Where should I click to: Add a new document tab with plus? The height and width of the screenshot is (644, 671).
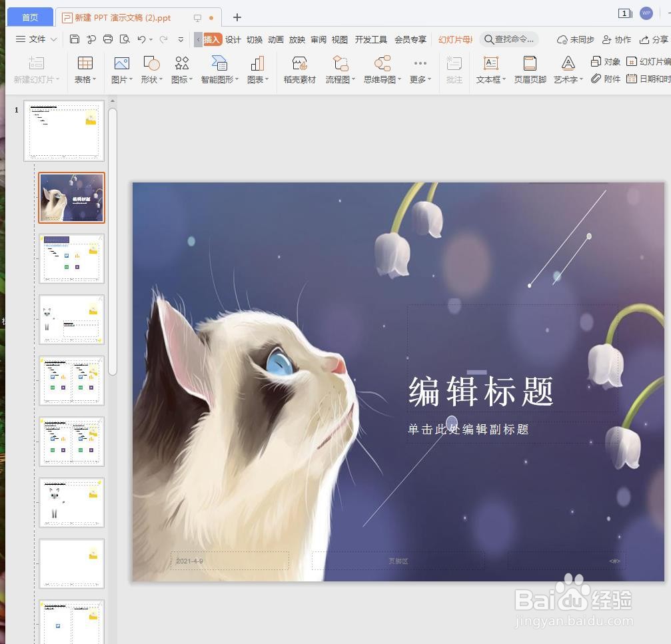pos(237,17)
